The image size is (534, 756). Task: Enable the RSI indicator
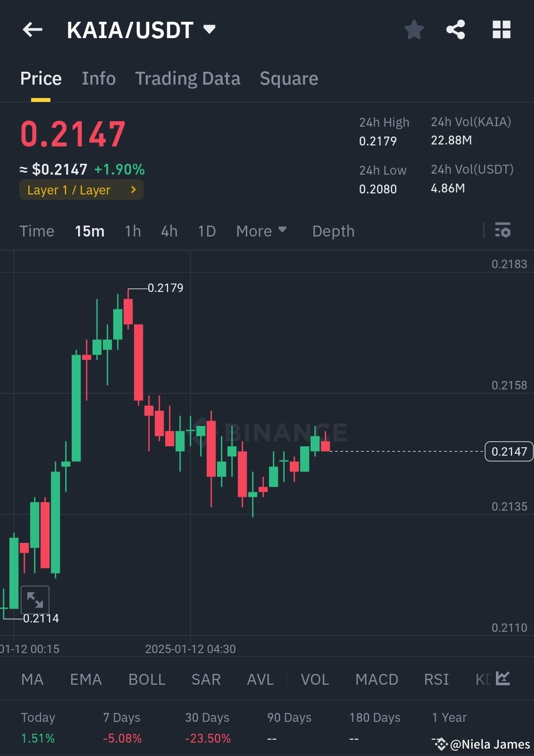pyautogui.click(x=436, y=680)
